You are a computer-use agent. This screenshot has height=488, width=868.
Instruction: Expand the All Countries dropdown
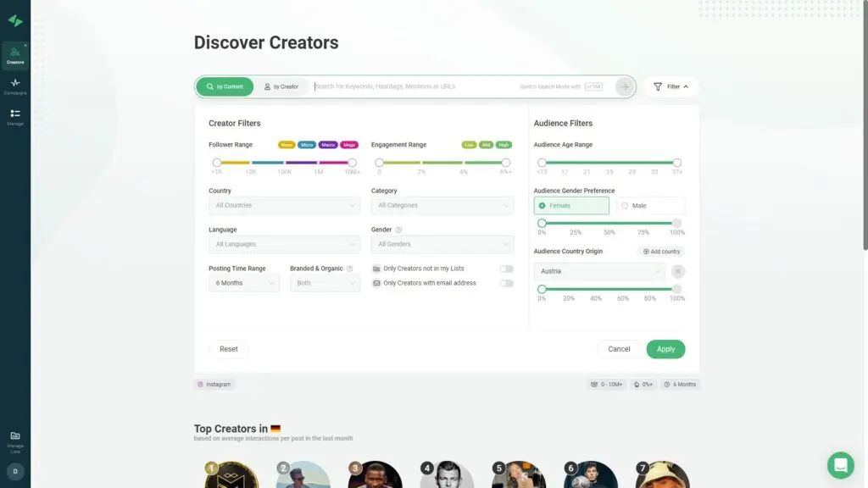coord(284,205)
